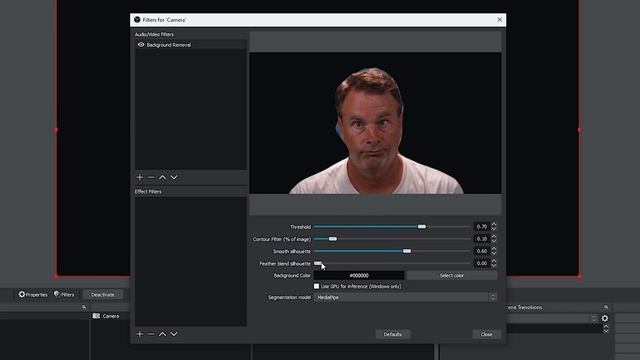Screen dimensions: 640x360
Task: Click the camera preview in Filters dialog
Action: click(x=375, y=123)
